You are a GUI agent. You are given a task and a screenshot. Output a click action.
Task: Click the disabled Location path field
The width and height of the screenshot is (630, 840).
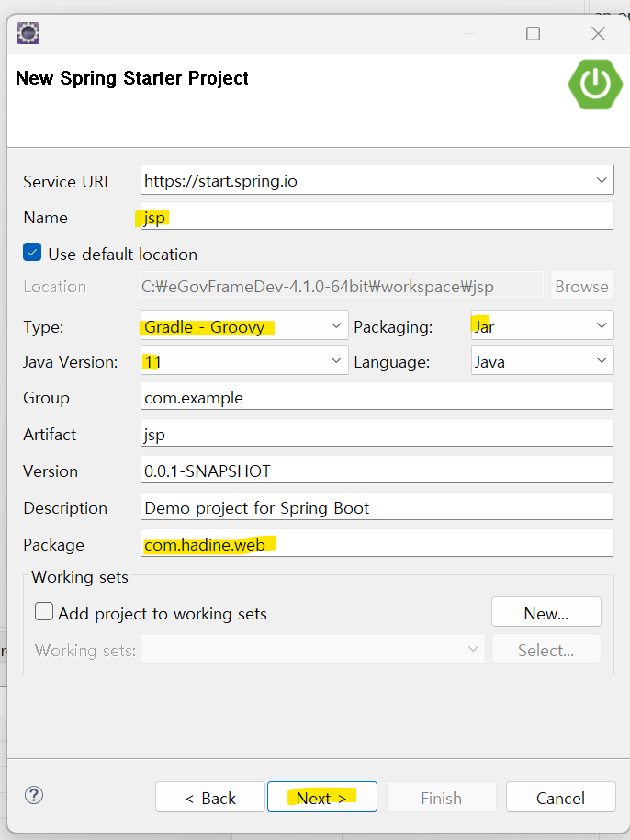click(x=342, y=286)
